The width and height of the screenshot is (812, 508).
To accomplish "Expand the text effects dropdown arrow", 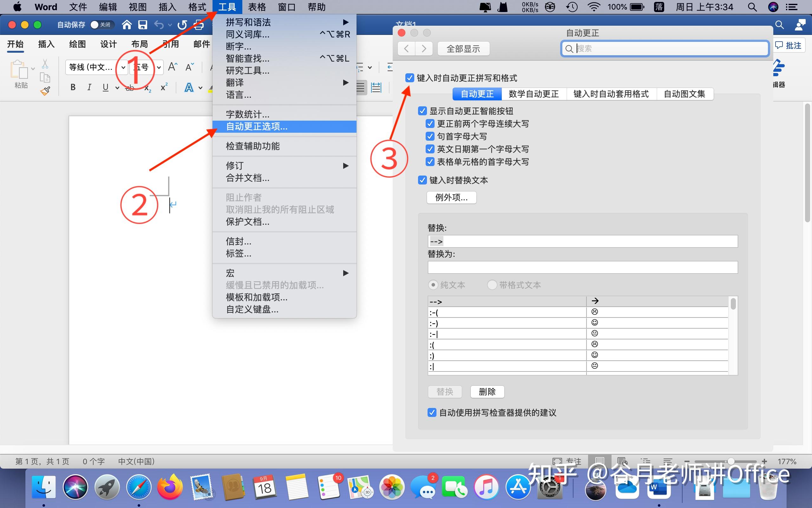I will [x=200, y=88].
